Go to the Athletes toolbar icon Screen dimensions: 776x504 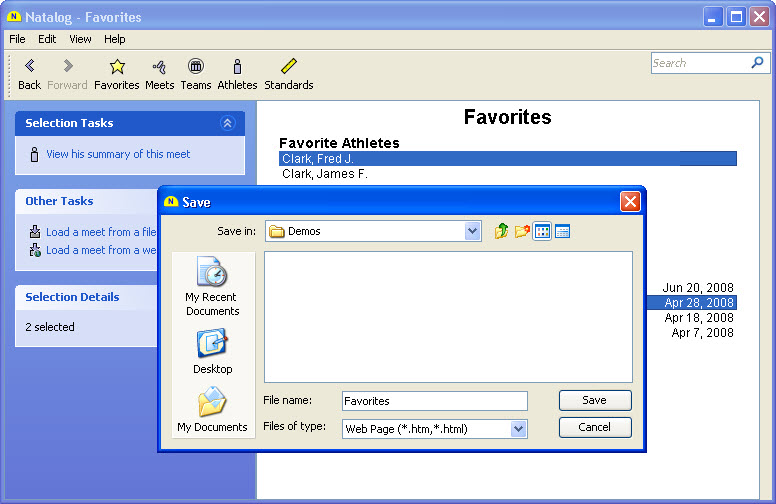tap(237, 67)
